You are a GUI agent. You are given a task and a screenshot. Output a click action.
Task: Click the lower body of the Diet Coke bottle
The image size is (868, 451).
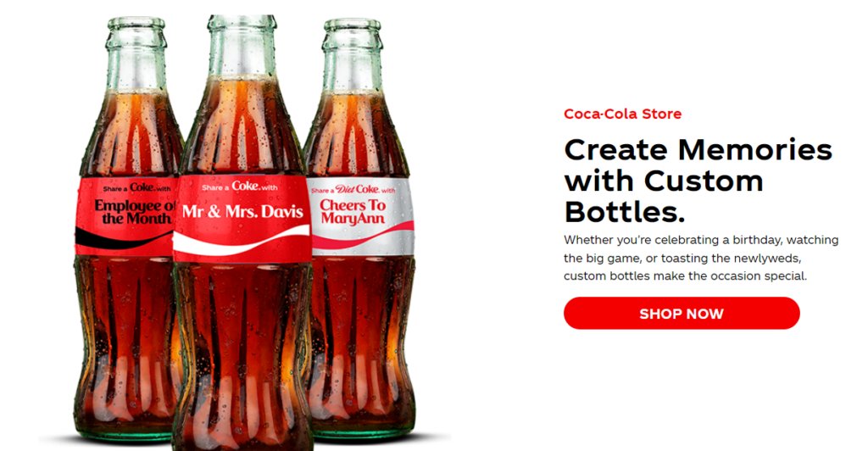[363, 343]
